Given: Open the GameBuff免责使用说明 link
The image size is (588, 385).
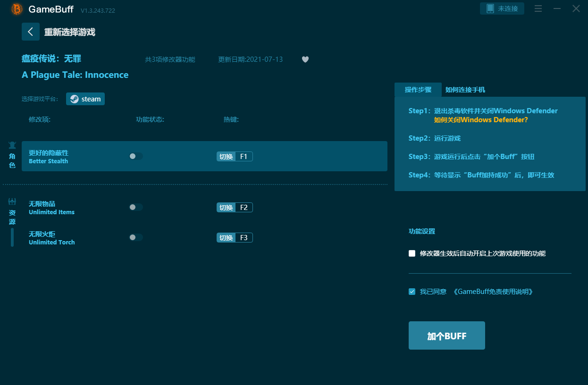Looking at the screenshot, I should (493, 292).
